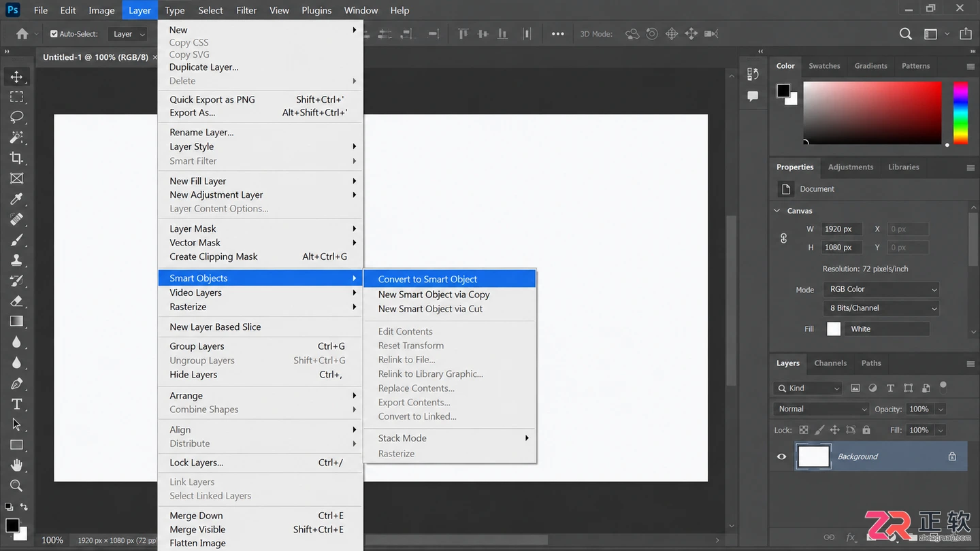This screenshot has height=551, width=980.
Task: Select the Brush tool
Action: coord(16,239)
